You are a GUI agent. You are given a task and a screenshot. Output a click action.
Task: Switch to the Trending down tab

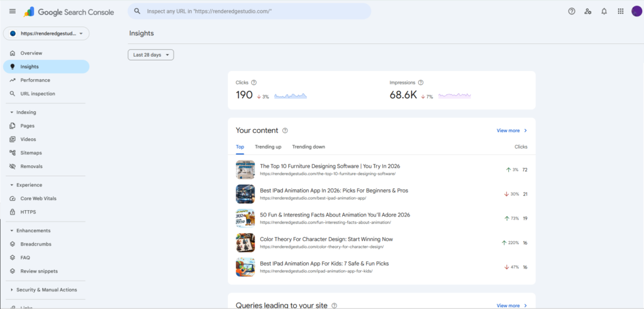click(308, 147)
